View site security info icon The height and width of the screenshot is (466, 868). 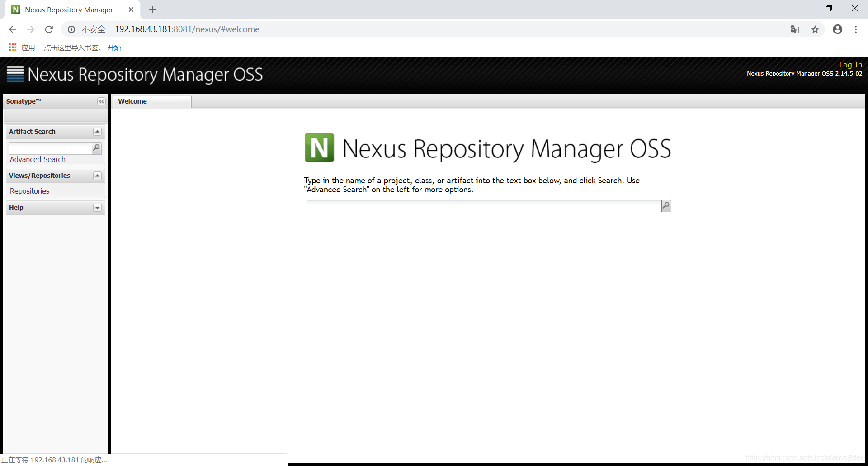click(71, 29)
